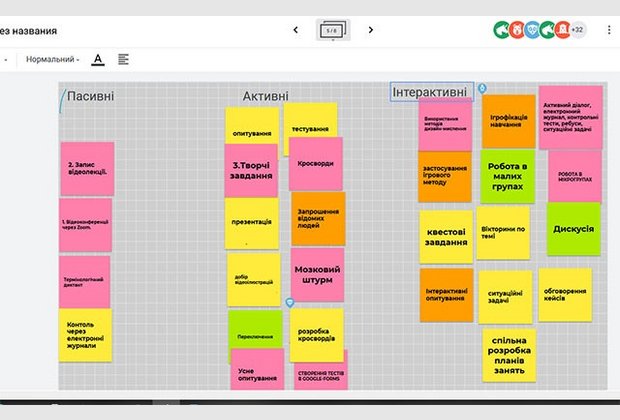Click the untitled board name at top left

point(28,31)
